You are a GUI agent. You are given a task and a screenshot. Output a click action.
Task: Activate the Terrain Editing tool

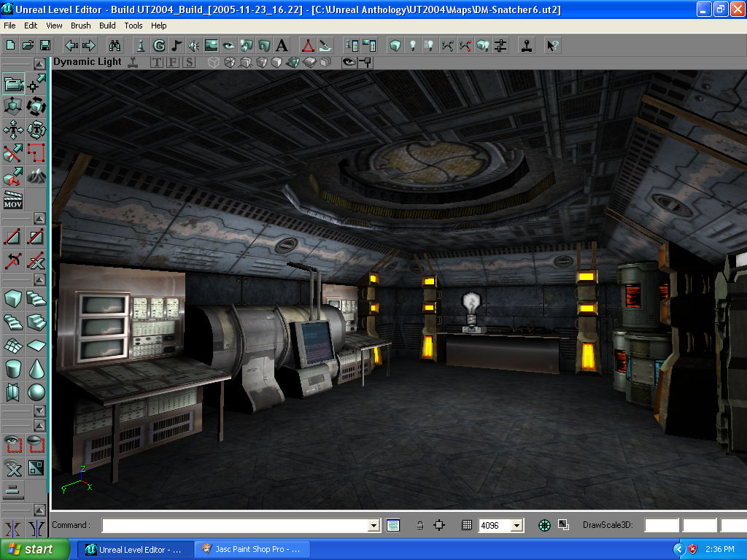click(x=36, y=176)
